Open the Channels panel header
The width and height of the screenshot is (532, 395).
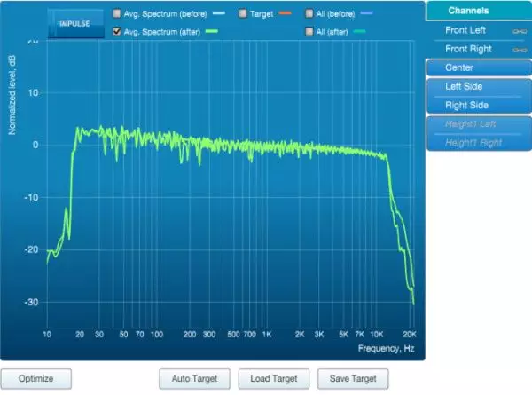coord(478,11)
